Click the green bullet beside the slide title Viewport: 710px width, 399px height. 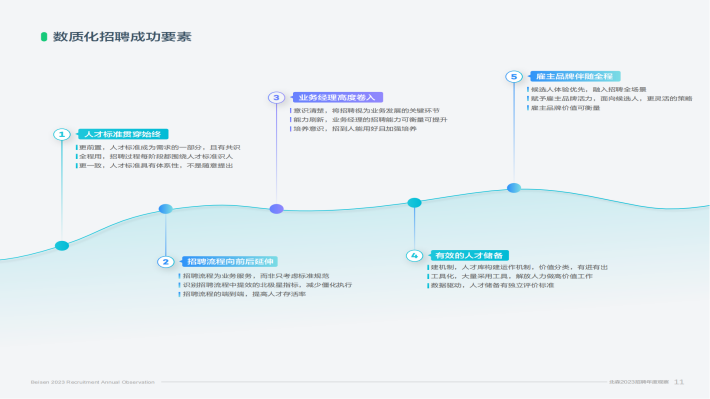point(44,37)
